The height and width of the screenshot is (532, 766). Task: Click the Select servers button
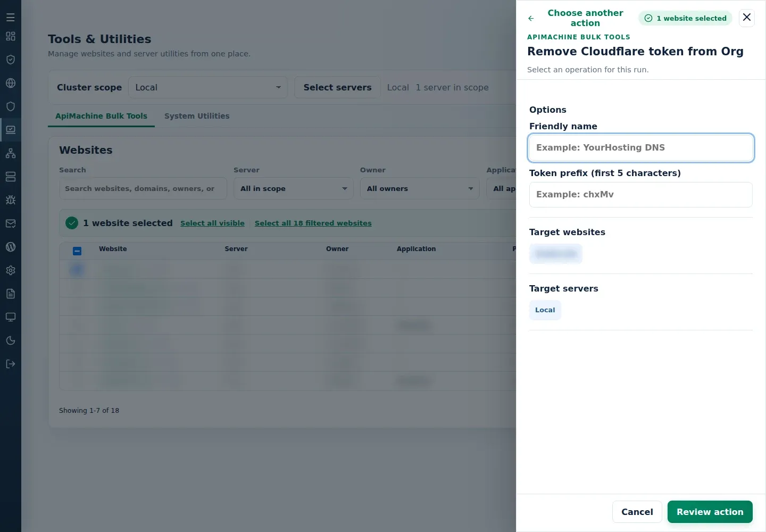(x=337, y=87)
